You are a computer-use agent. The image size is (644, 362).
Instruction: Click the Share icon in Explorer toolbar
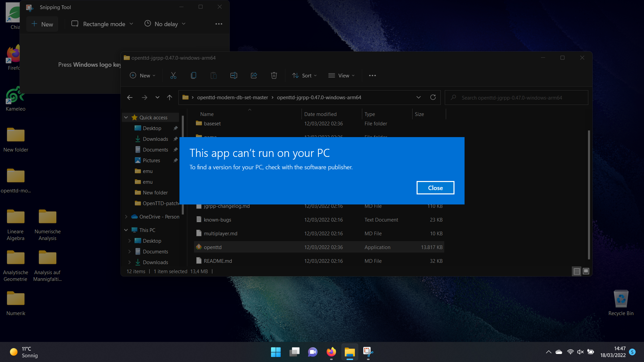tap(254, 76)
